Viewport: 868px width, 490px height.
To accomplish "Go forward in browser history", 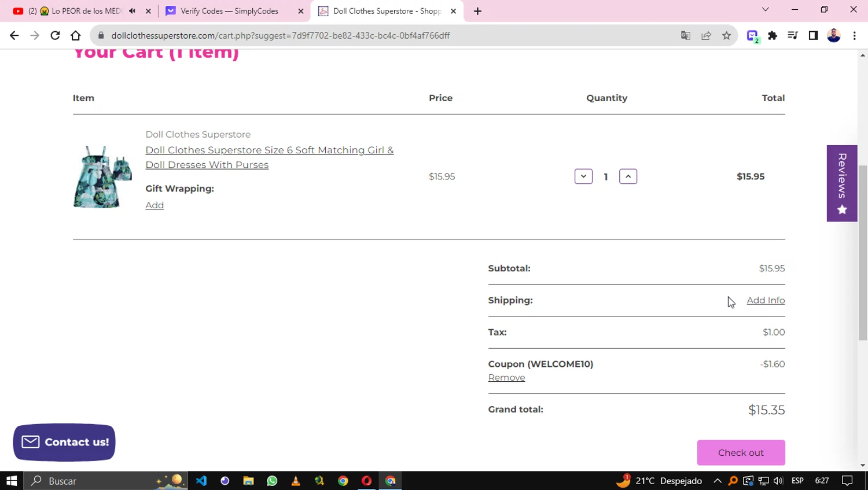I will pos(35,35).
